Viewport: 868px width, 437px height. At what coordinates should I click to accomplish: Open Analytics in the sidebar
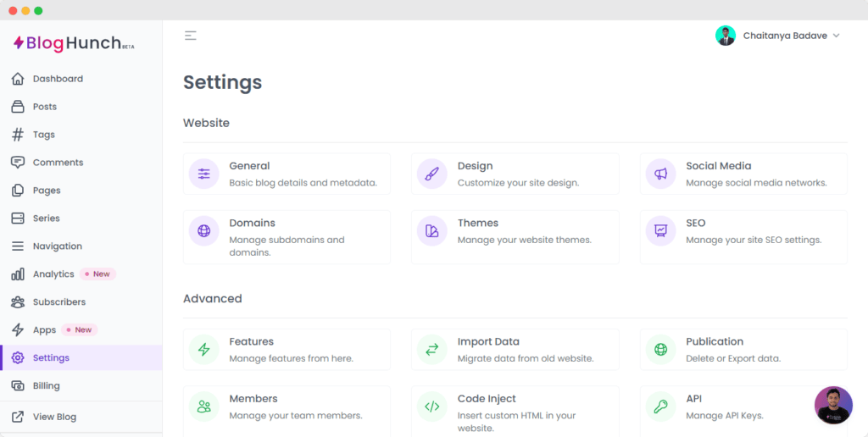[x=53, y=274]
